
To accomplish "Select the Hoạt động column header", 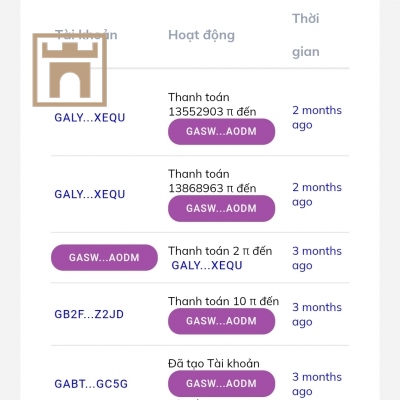I will click(x=201, y=35).
